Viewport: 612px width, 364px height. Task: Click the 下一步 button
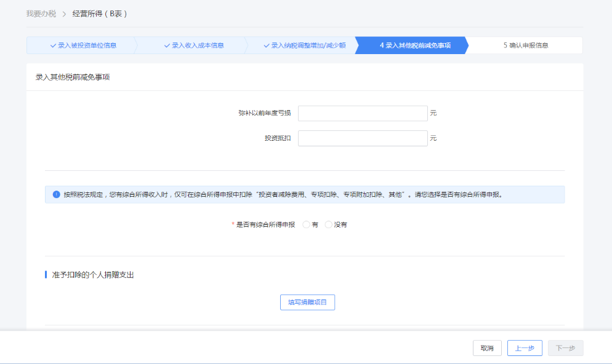pos(565,348)
